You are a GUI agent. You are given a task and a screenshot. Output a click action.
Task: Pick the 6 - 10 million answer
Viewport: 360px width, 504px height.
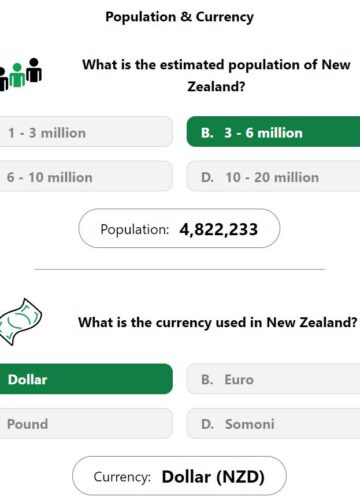coord(86,176)
